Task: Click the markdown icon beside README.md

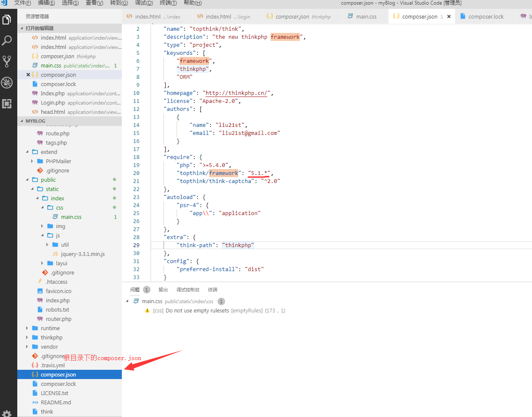Action: [35, 402]
